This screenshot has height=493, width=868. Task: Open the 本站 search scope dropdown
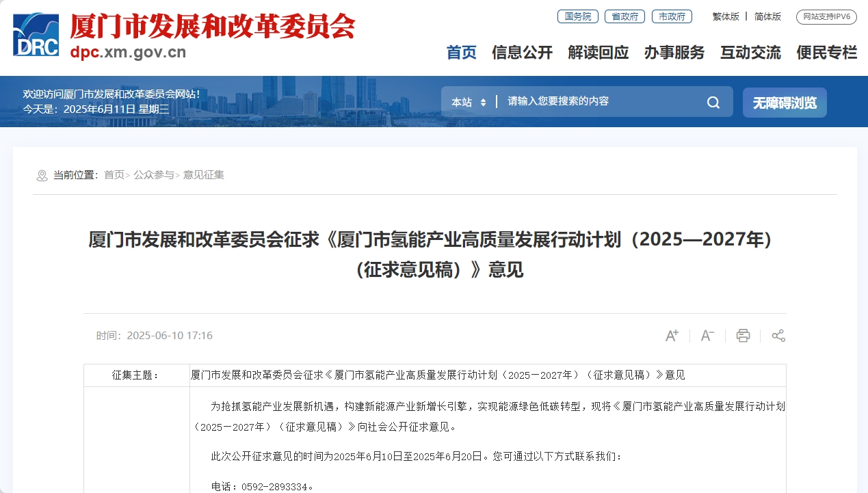(467, 102)
